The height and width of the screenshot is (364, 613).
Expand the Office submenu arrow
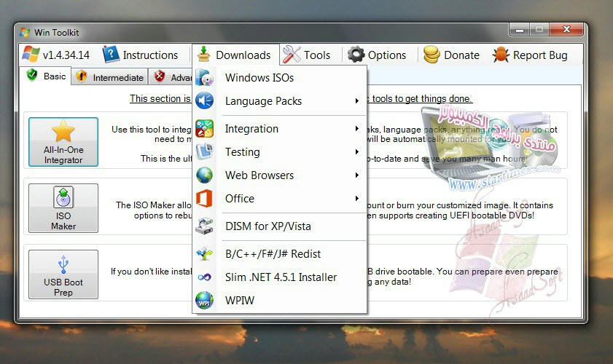pos(356,199)
